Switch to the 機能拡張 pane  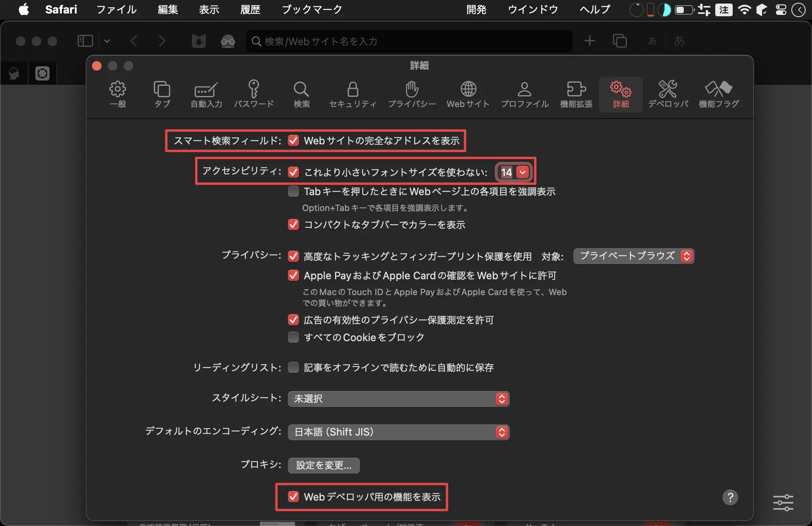pos(576,94)
